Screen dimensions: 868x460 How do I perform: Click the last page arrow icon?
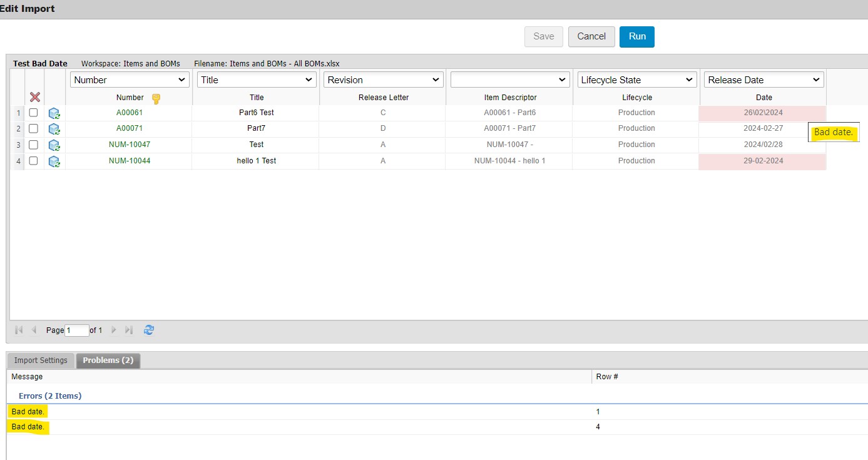tap(128, 330)
